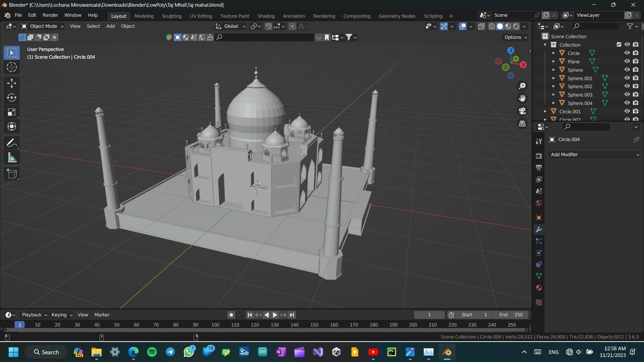Switch orthographic/perspective grid icon
This screenshot has height=362, width=644.
tap(522, 124)
